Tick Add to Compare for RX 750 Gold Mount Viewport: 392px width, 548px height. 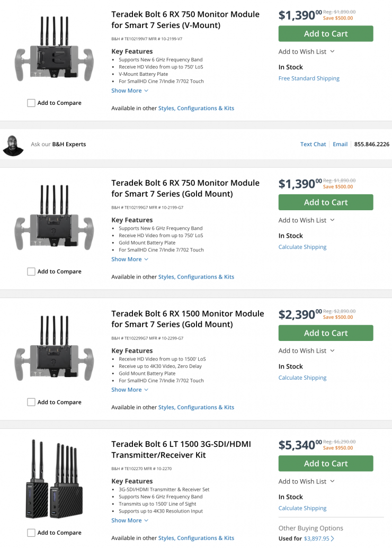[x=31, y=272]
